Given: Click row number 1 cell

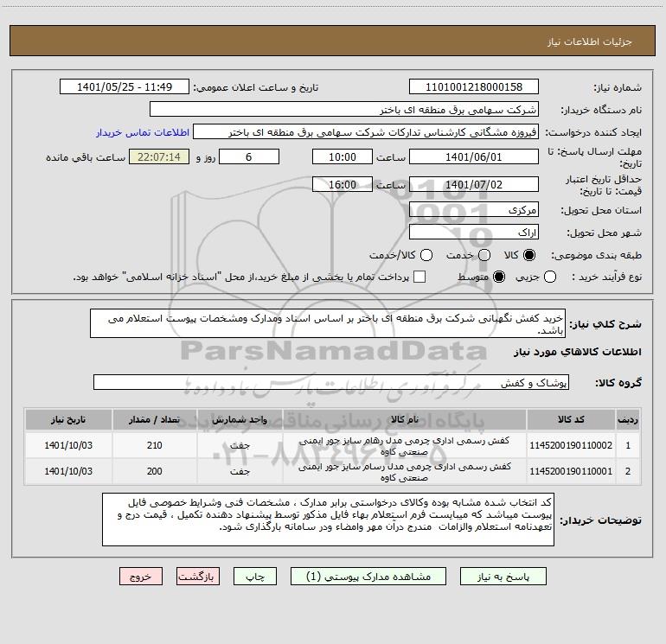Looking at the screenshot, I should tap(628, 446).
